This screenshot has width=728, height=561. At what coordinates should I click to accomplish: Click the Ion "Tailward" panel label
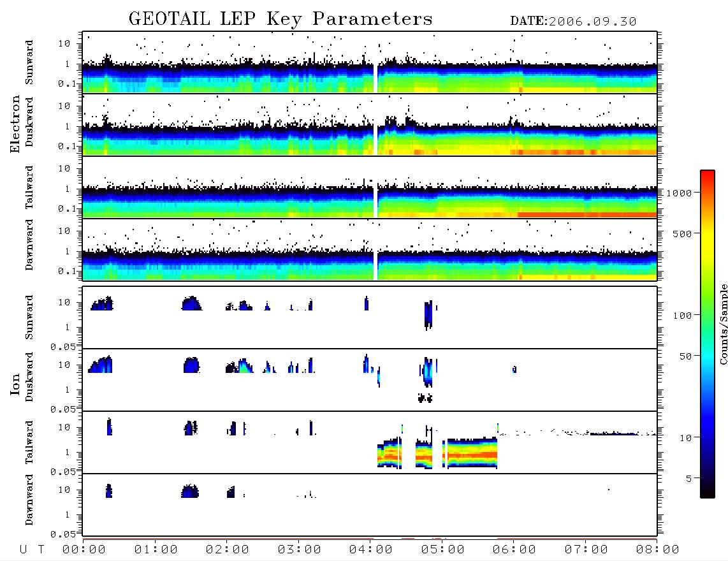(x=29, y=442)
